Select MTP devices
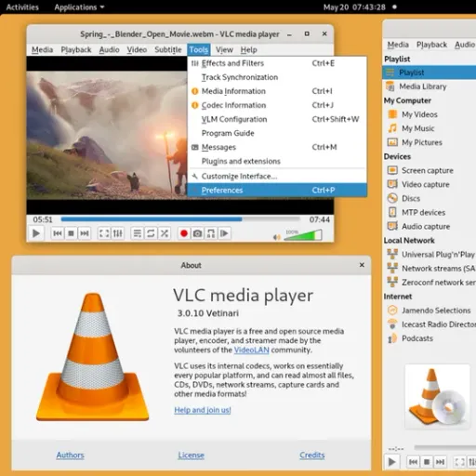This screenshot has width=476, height=476. 430,212
